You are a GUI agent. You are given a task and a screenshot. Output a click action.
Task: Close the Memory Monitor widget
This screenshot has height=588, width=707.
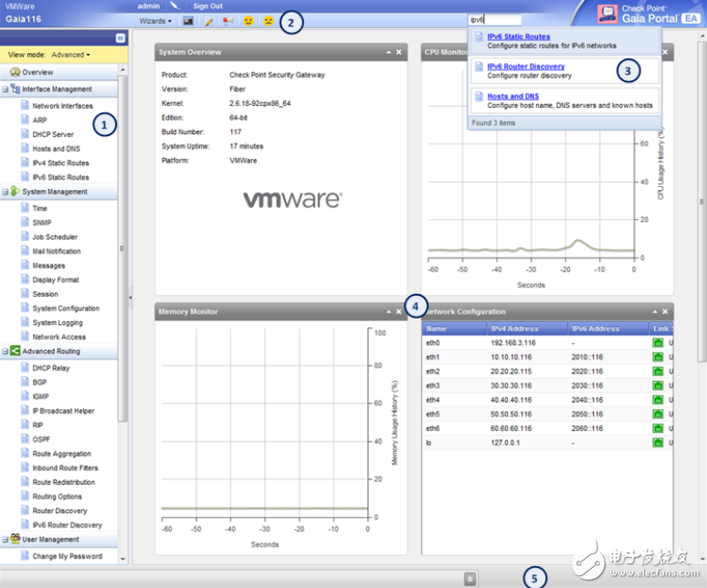(399, 311)
